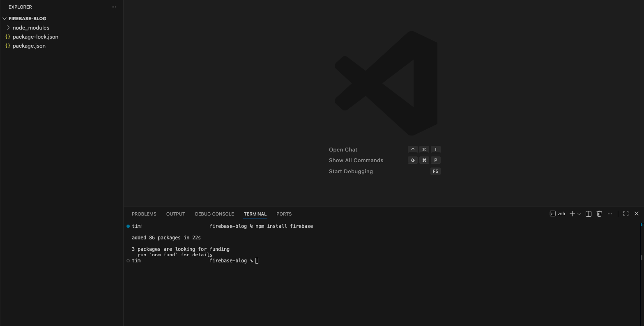Click 'npm install firebase' command text

tap(284, 226)
